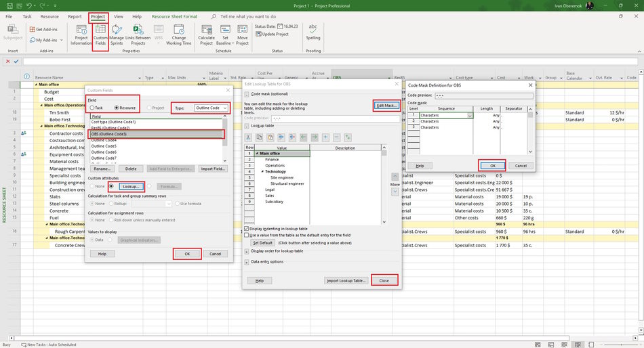Click the Move up arrow in lookup dialog
644x348 pixels.
395,177
